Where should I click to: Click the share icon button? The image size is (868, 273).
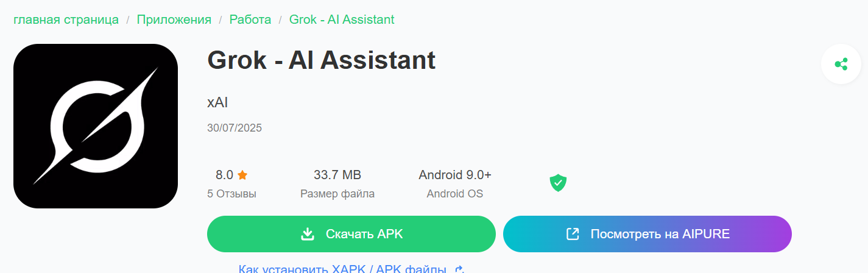point(841,64)
